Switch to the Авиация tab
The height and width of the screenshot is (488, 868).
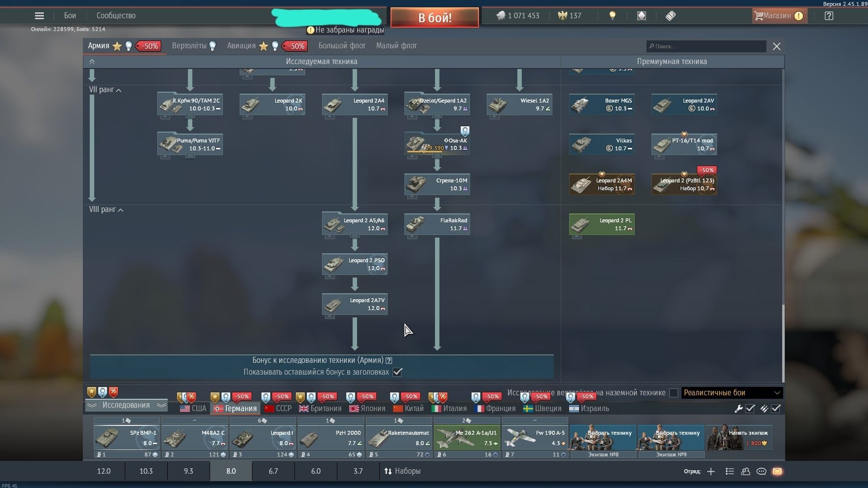[241, 46]
